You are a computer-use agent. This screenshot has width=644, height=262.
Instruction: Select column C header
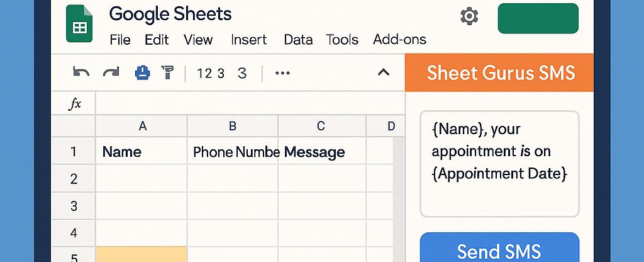(321, 126)
